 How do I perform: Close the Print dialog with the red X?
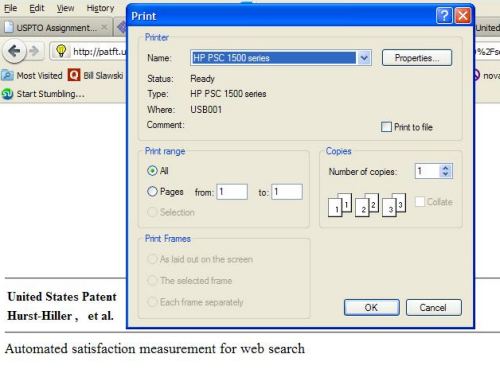pos(463,15)
